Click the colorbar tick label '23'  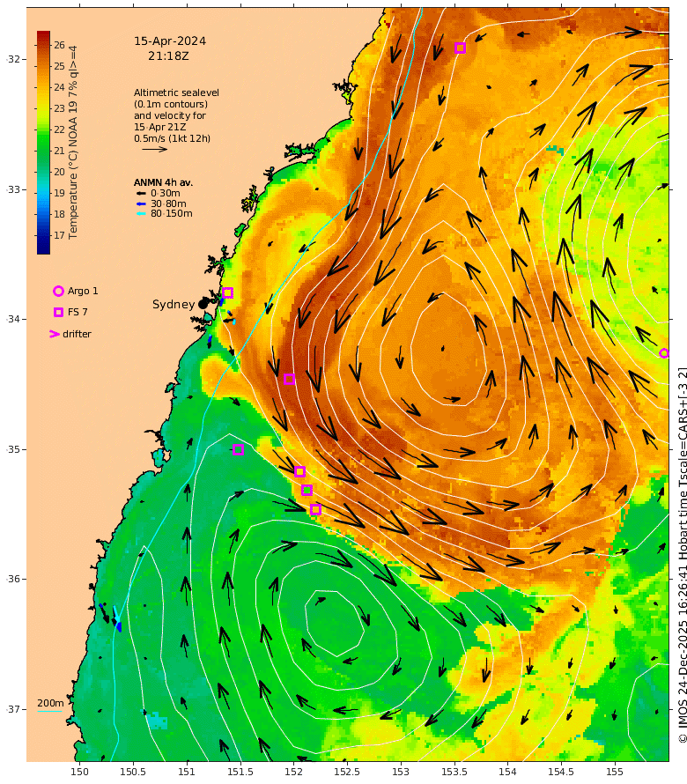(x=60, y=108)
